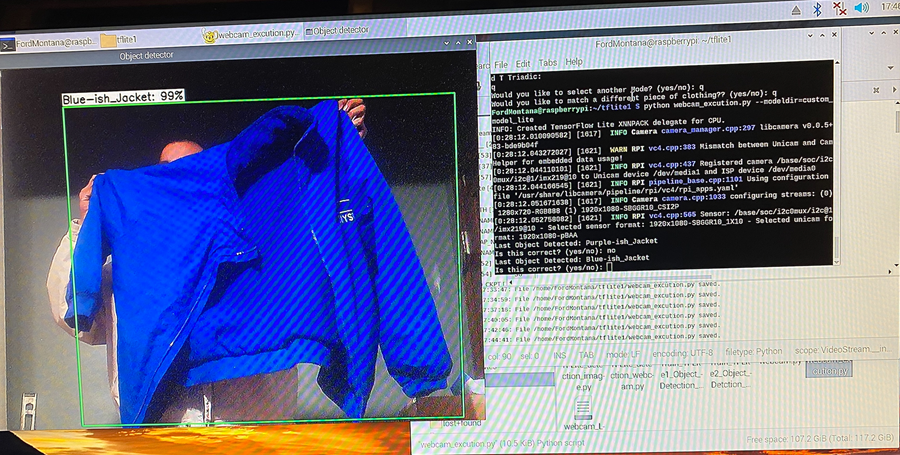
Task: Click the 'Free space: 107.2 GiB' status text
Action: (821, 439)
